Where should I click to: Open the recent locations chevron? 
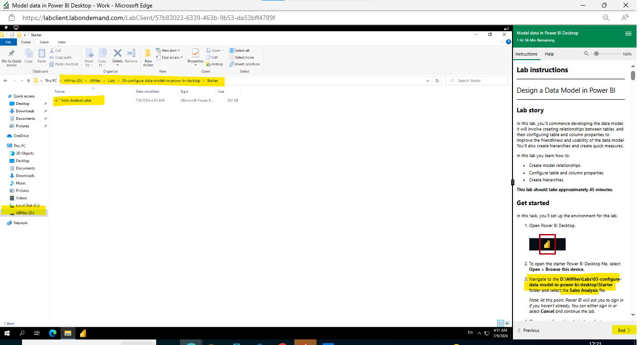(21, 81)
